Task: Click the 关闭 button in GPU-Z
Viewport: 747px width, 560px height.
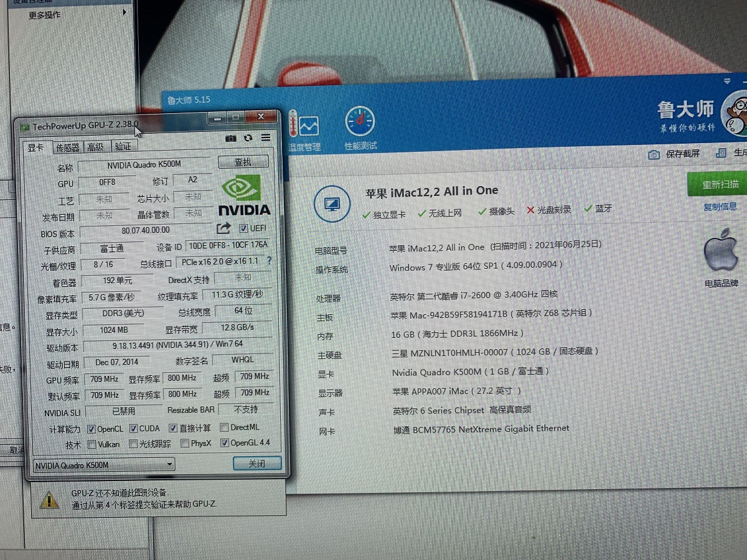Action: [256, 464]
